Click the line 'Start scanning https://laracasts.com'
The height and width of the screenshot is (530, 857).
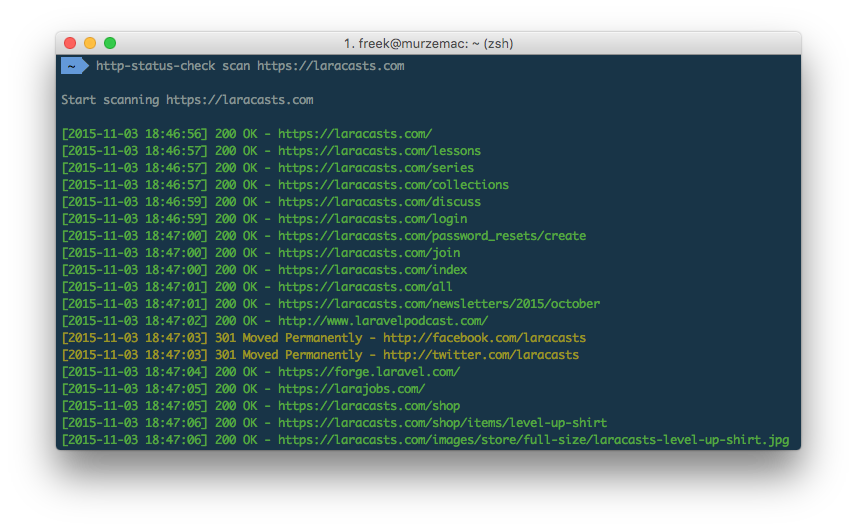[x=187, y=100]
